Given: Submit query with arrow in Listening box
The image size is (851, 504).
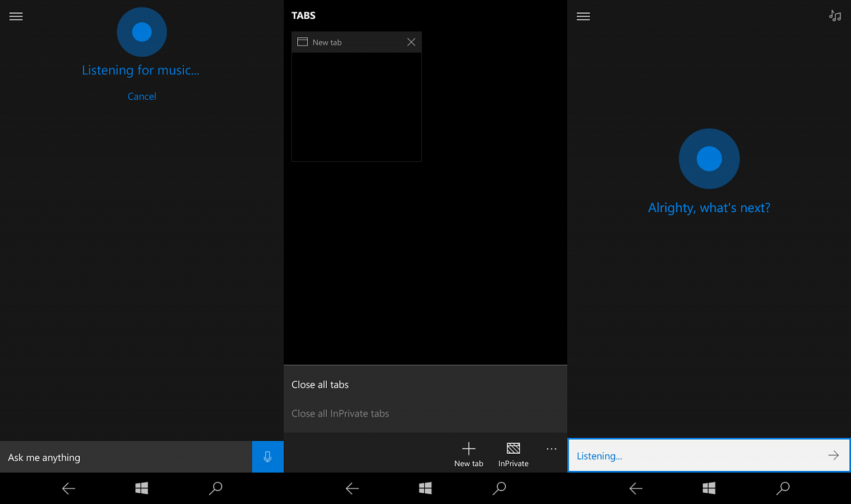Looking at the screenshot, I should coord(833,455).
